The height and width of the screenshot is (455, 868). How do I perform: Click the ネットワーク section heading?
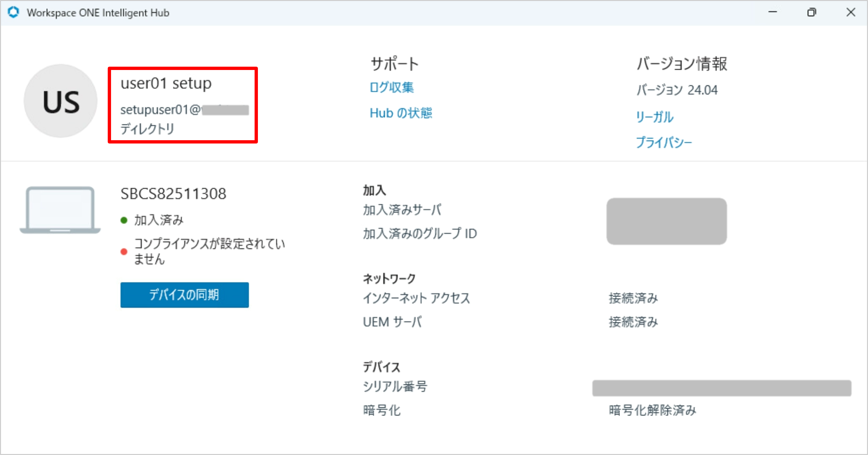tap(389, 279)
